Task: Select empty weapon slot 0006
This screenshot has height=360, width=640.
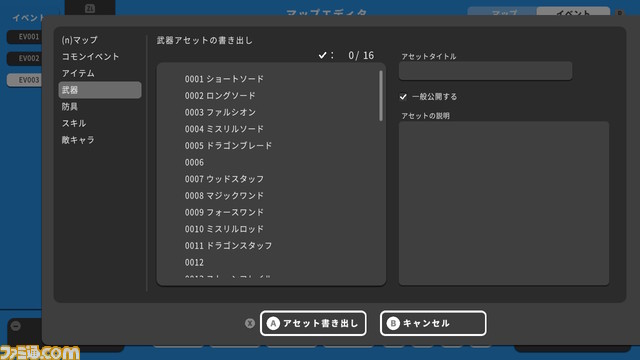Action: click(x=194, y=162)
